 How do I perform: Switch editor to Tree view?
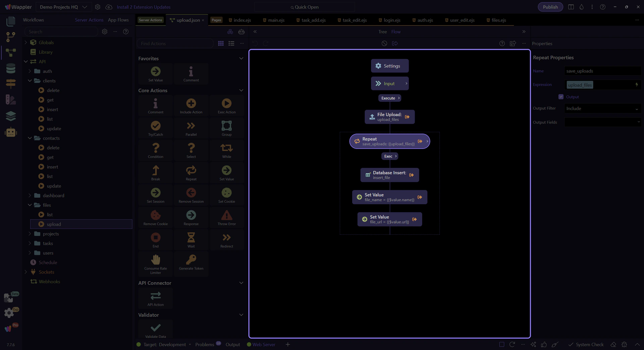pyautogui.click(x=382, y=32)
